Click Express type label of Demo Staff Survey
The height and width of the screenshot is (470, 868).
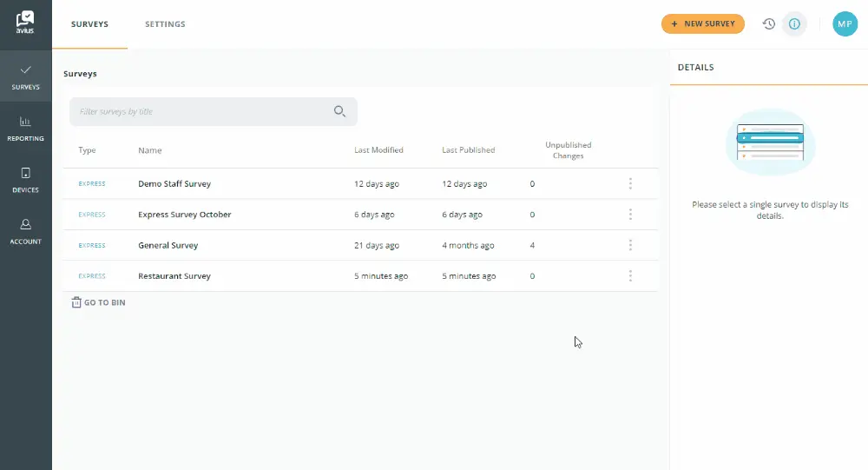[92, 183]
